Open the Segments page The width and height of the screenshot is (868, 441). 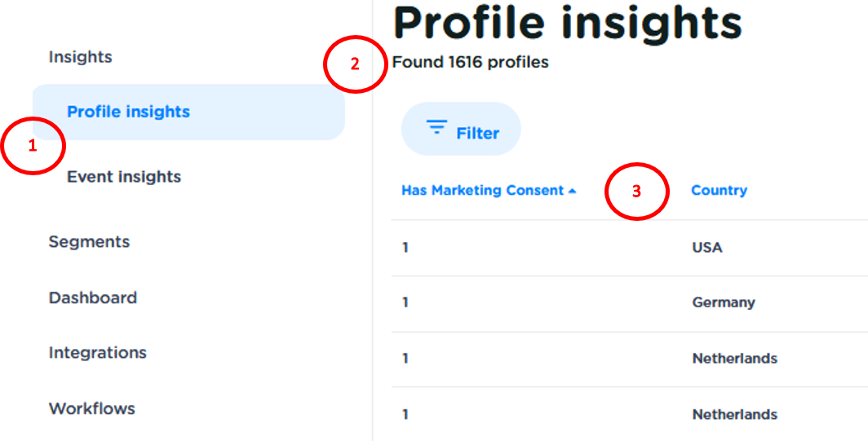click(x=89, y=242)
